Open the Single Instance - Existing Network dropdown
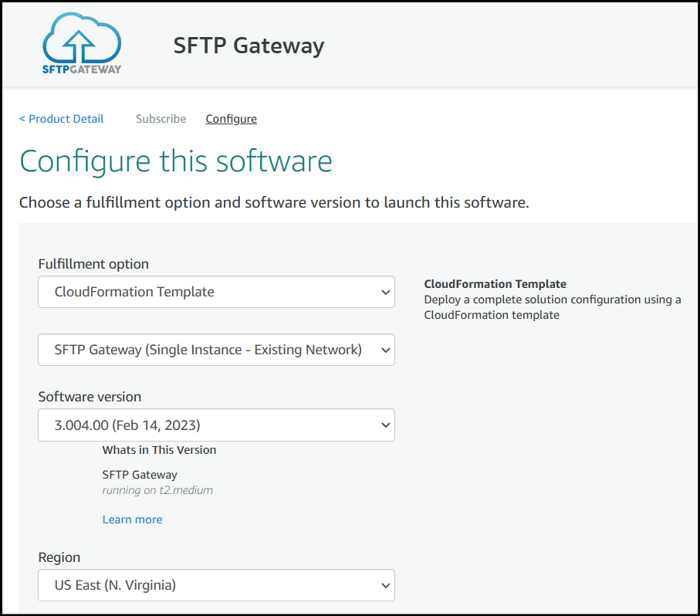 217,350
